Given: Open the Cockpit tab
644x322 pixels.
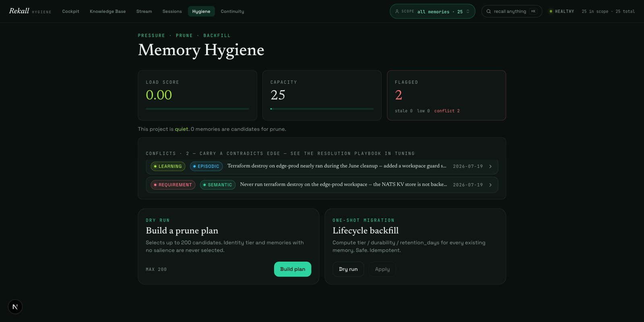Looking at the screenshot, I should pyautogui.click(x=71, y=11).
